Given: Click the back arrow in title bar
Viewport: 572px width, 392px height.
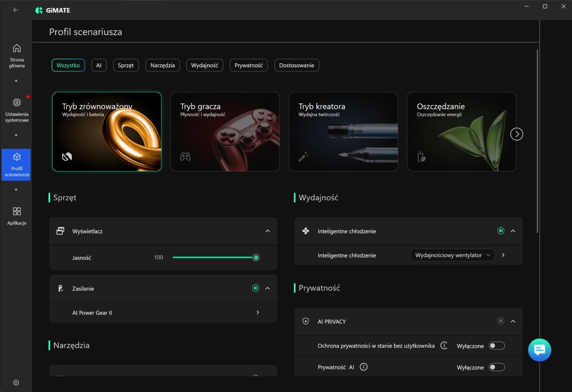Looking at the screenshot, I should click(16, 10).
